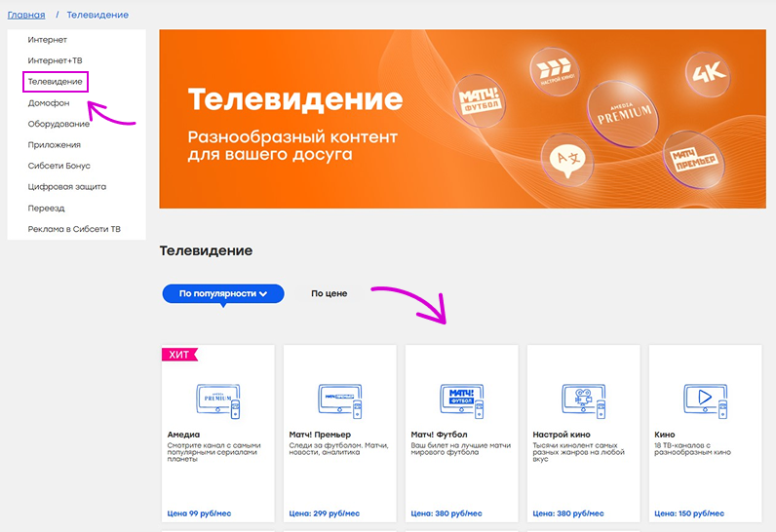Viewport: 776px width, 532px height.
Task: Go to the Главная breadcrumb link
Action: tap(26, 15)
